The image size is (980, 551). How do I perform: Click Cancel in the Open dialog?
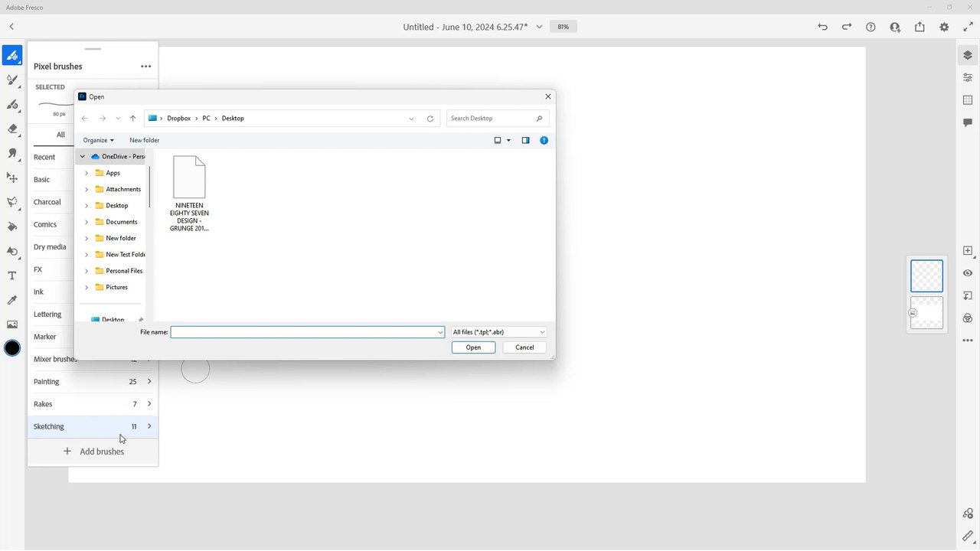coord(524,347)
